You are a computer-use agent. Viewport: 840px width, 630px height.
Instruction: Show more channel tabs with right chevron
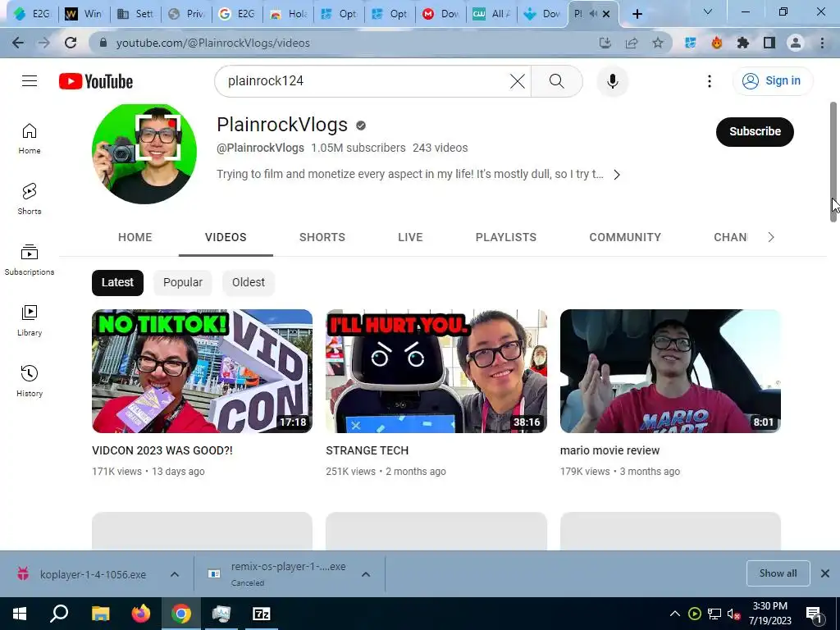(x=771, y=237)
